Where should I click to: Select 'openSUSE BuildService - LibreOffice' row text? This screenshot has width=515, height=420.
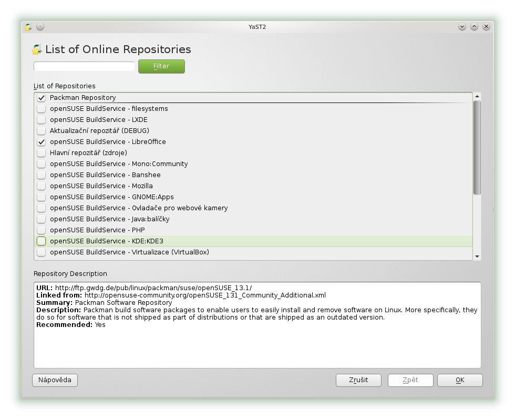tap(108, 141)
